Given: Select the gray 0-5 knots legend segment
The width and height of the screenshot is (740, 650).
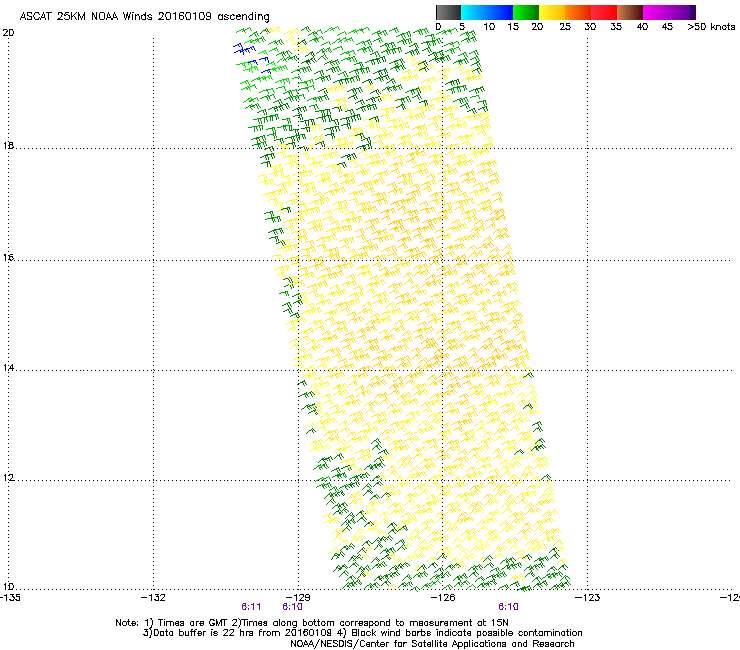Looking at the screenshot, I should (x=448, y=12).
